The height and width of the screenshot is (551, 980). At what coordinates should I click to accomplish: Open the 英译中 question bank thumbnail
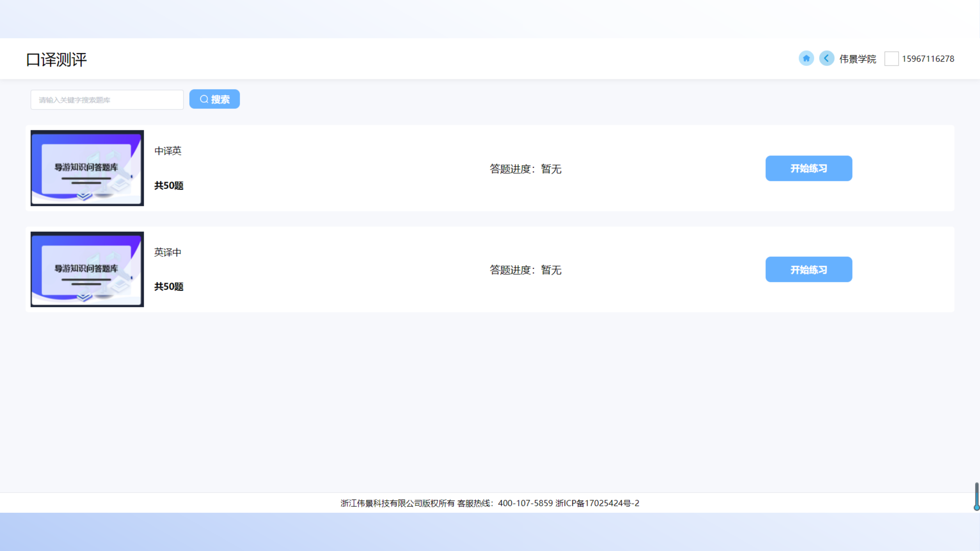[87, 269]
